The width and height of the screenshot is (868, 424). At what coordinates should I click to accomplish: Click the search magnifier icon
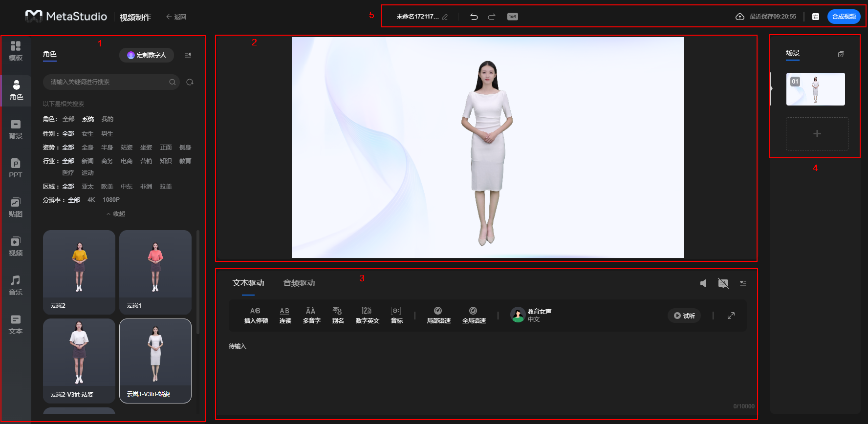[173, 82]
